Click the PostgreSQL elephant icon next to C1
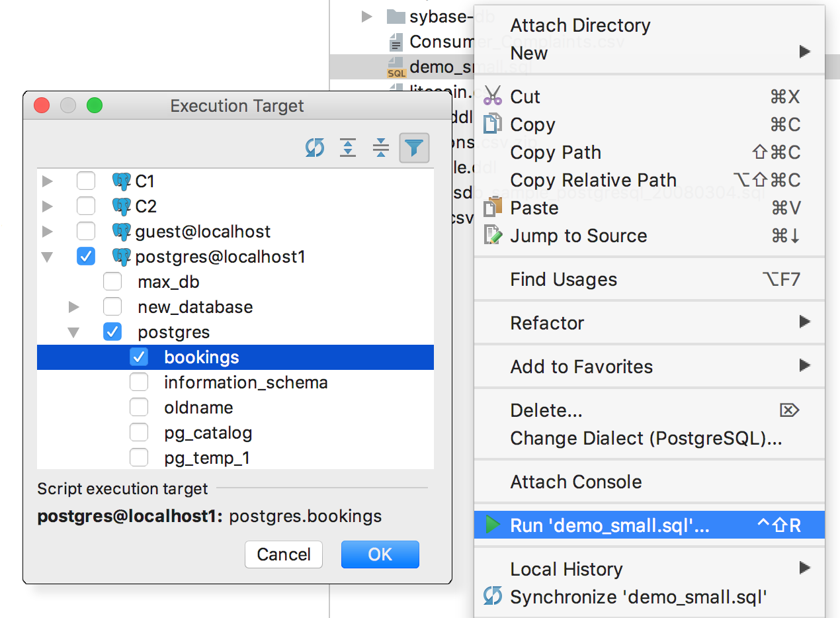Screen dimensions: 840x618 click(122, 181)
